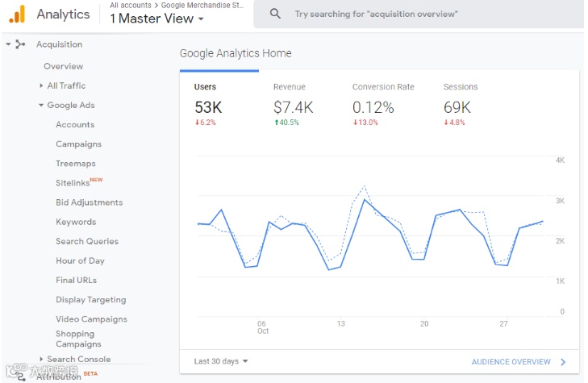
Task: Click the 4.8% sessions change indicator
Action: [x=454, y=123]
